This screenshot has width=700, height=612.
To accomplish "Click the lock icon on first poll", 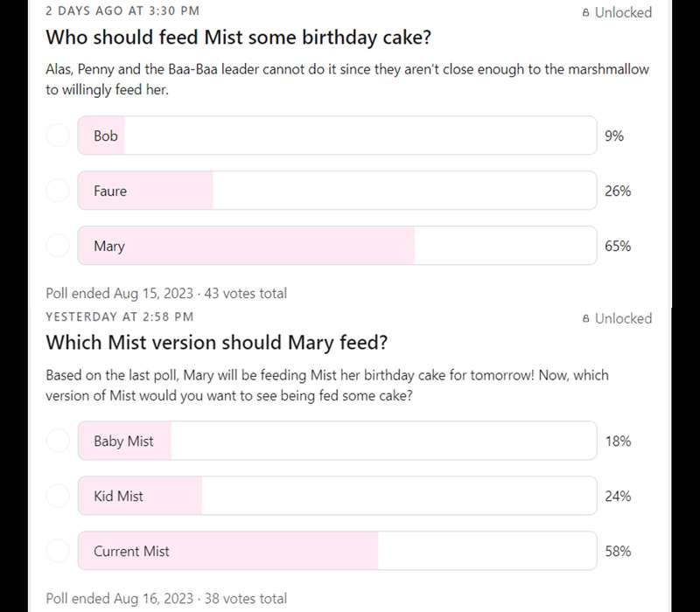I will (x=586, y=13).
